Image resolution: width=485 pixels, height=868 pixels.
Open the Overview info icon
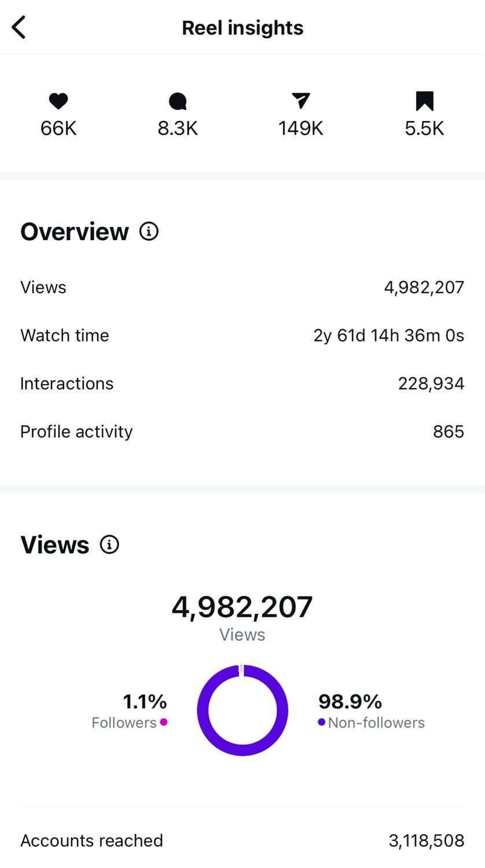149,231
